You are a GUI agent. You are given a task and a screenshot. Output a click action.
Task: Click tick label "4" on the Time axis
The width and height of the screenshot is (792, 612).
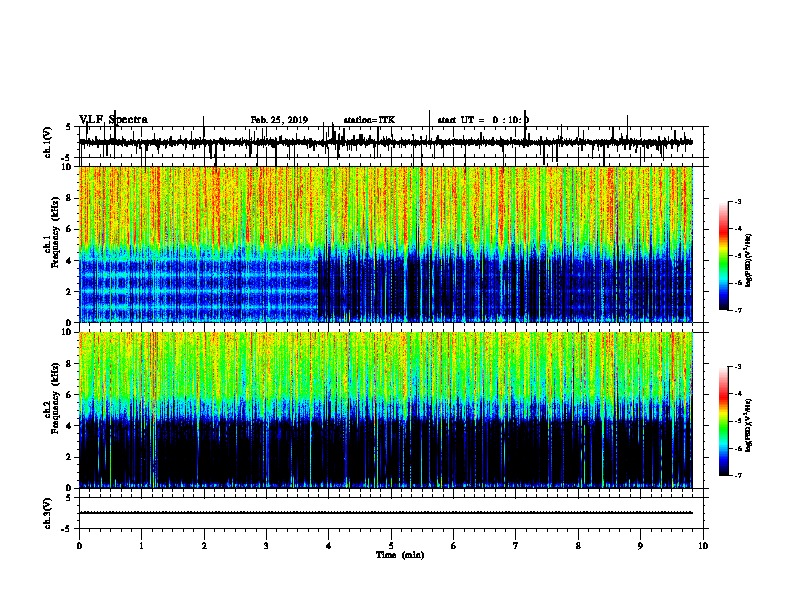329,546
